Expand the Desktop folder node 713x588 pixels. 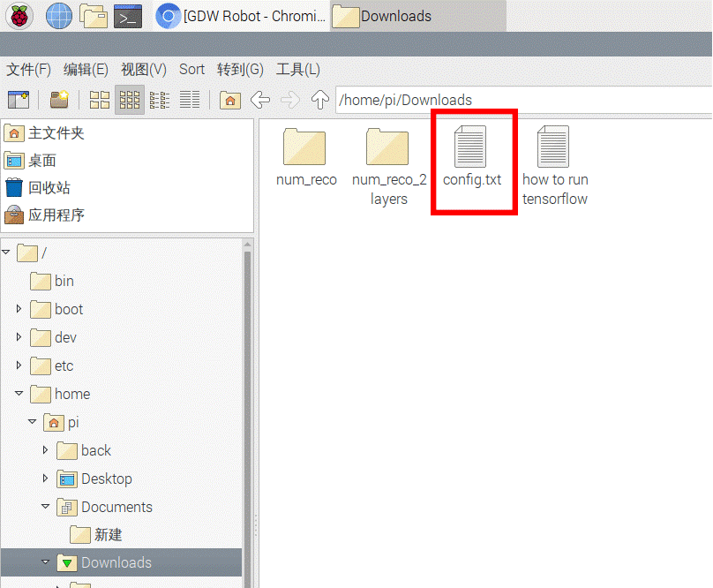[x=45, y=479]
